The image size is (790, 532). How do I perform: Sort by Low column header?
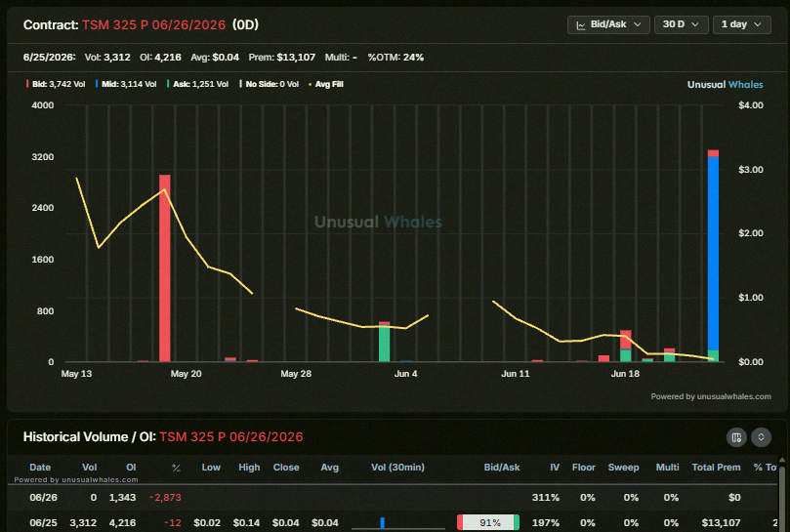pyautogui.click(x=211, y=468)
